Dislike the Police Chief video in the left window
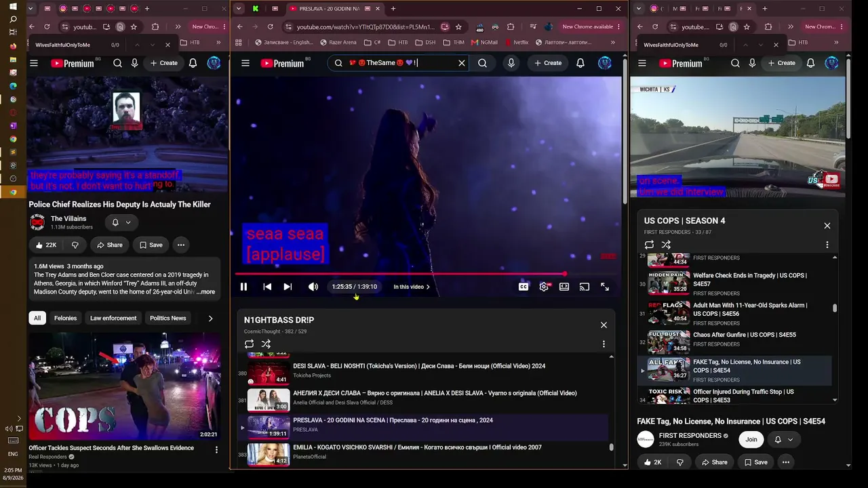 coord(75,245)
